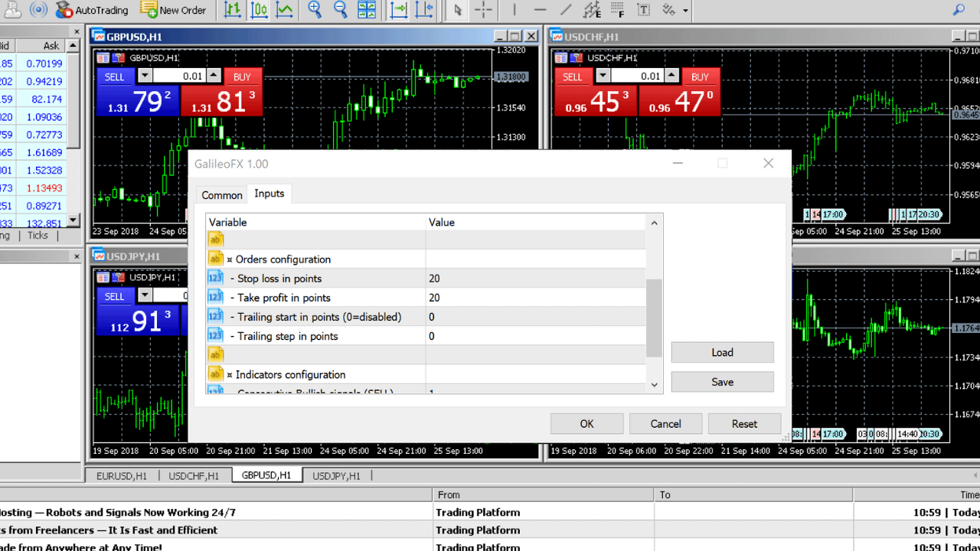Click the Inputs list scrollbar down arrow

654,385
